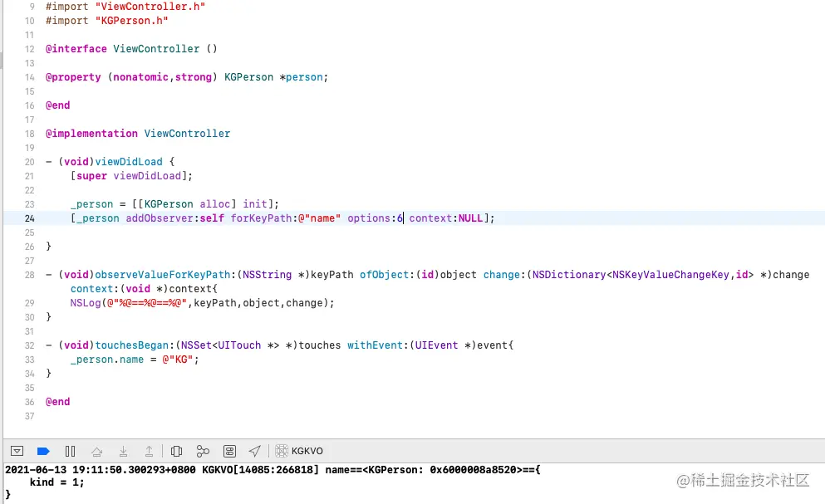The image size is (825, 504).
Task: Click the [[KGPerson alloc] init] expression
Action: coord(202,204)
